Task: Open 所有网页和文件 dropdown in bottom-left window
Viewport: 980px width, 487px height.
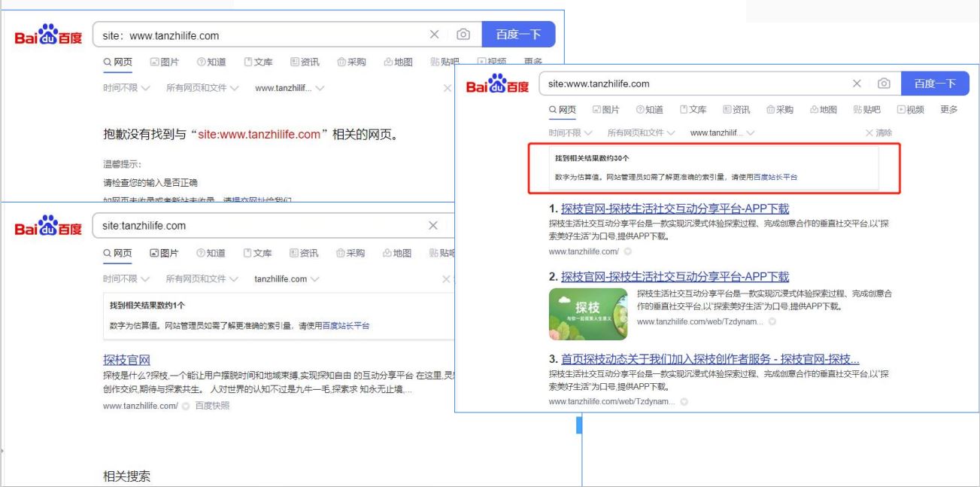Action: point(202,279)
